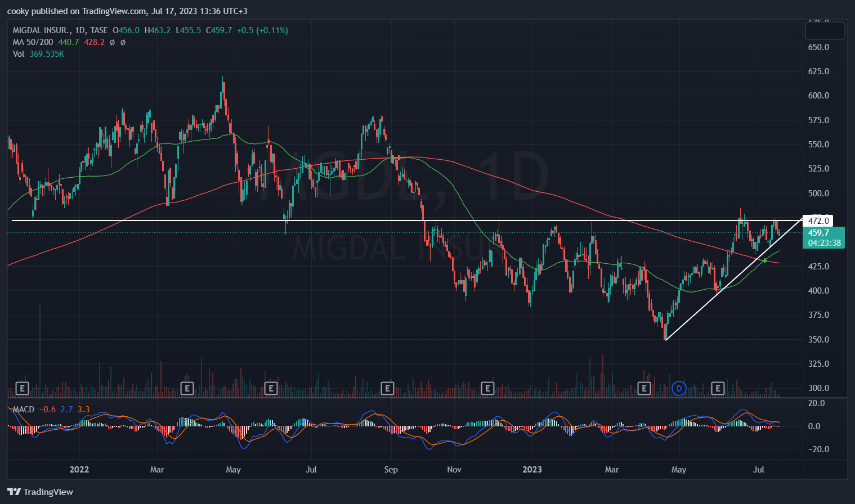This screenshot has height=504, width=855.
Task: Click the current price label 459.7
Action: (x=818, y=233)
